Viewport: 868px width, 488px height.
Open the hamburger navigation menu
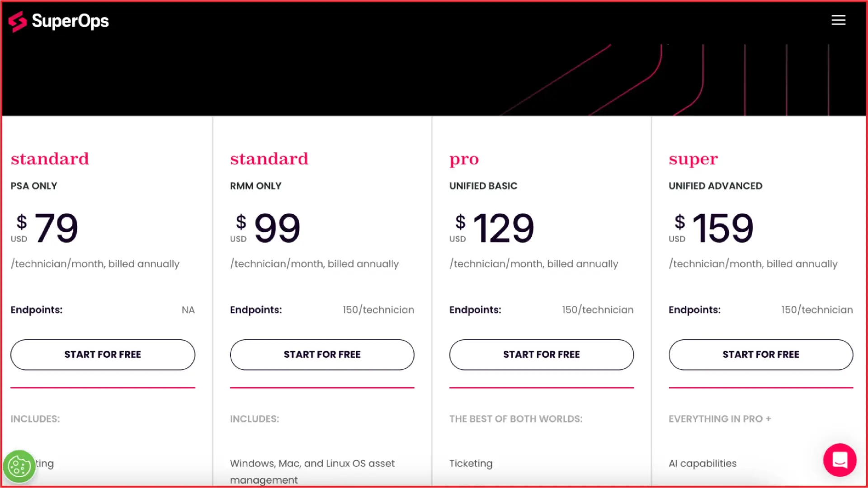pos(839,20)
